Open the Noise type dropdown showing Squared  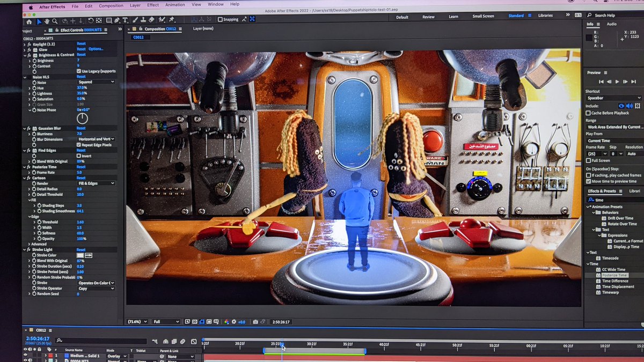point(96,82)
